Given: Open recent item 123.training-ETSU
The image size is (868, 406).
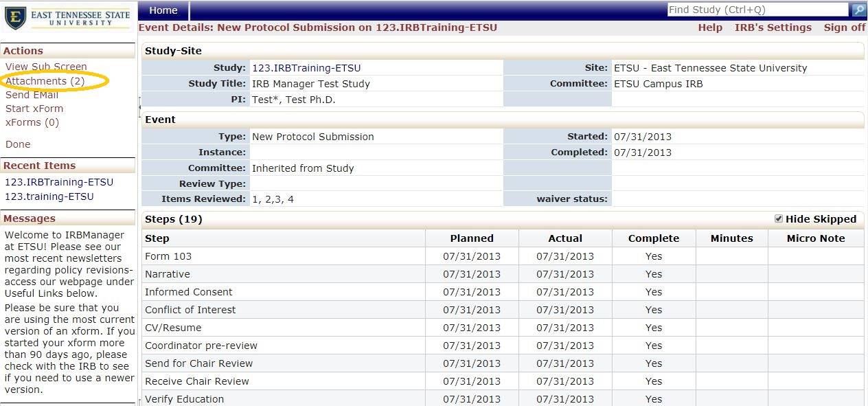Looking at the screenshot, I should click(x=49, y=196).
